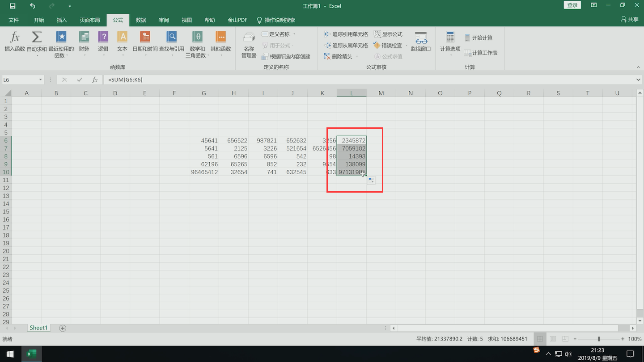This screenshot has width=644, height=362.
Task: Add a new sheet
Action: coord(63,328)
